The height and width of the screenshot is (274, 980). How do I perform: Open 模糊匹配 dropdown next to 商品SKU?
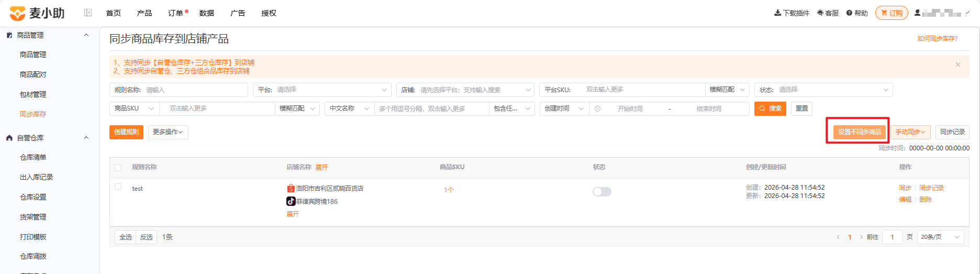pyautogui.click(x=297, y=108)
